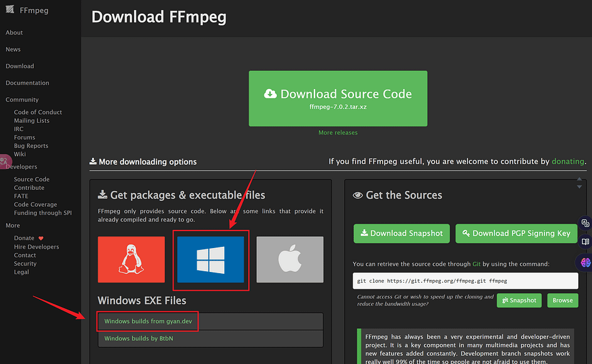
Task: Open Contribute link in sidebar
Action: point(29,188)
